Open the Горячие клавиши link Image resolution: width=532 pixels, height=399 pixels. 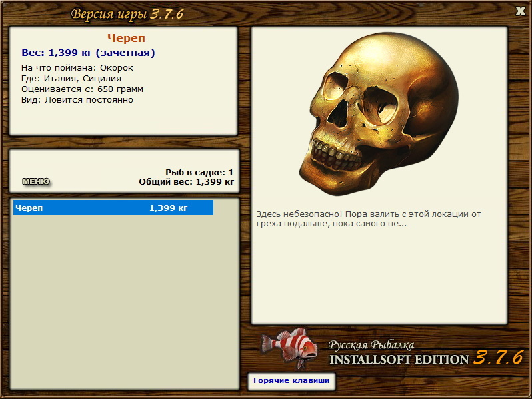291,380
